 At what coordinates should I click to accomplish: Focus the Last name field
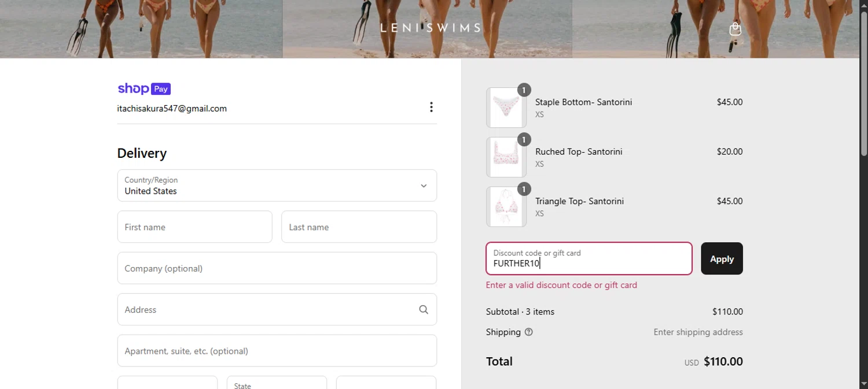click(x=359, y=227)
